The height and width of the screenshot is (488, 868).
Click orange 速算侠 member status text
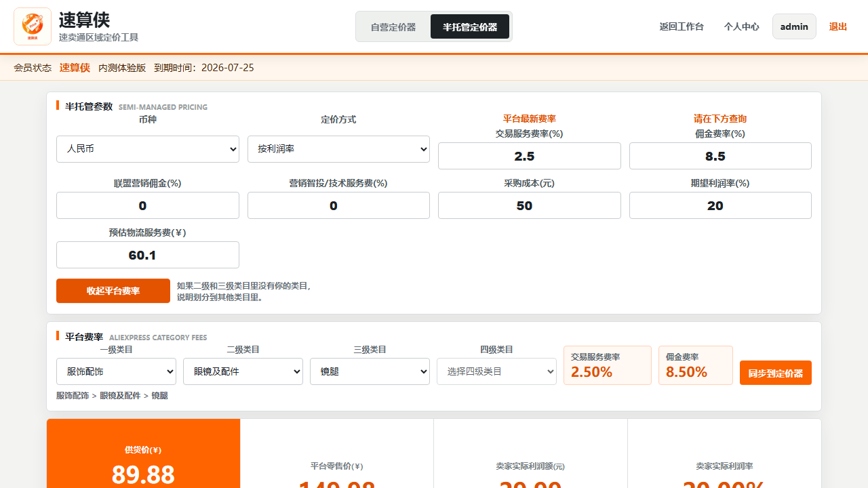[x=75, y=68]
